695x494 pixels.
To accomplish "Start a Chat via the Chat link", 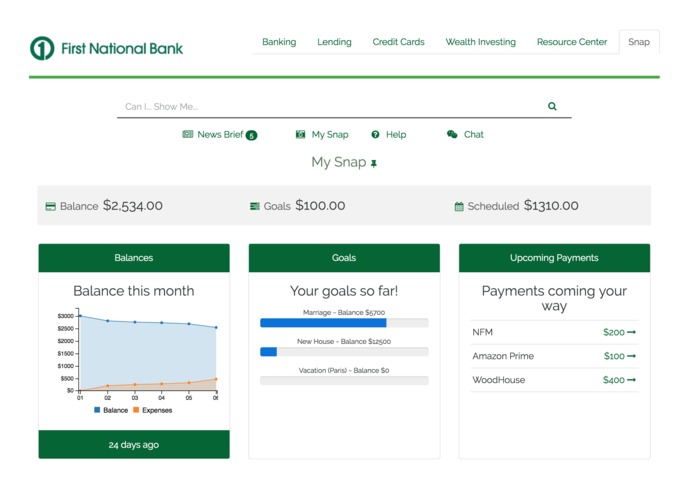I will (x=473, y=135).
